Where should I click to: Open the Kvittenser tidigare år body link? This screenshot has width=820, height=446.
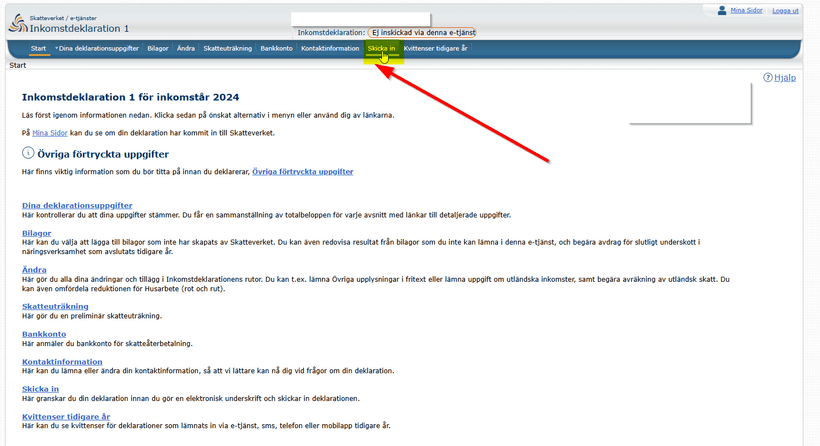click(x=66, y=416)
